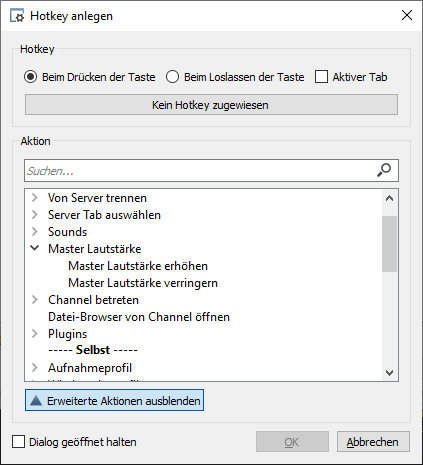Click the Abbrechen button

[373, 442]
